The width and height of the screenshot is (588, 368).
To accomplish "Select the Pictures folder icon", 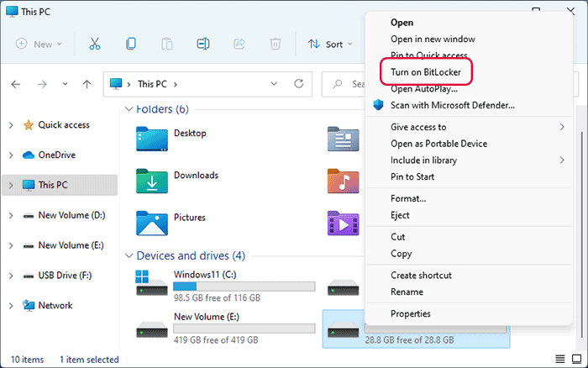I will [152, 223].
